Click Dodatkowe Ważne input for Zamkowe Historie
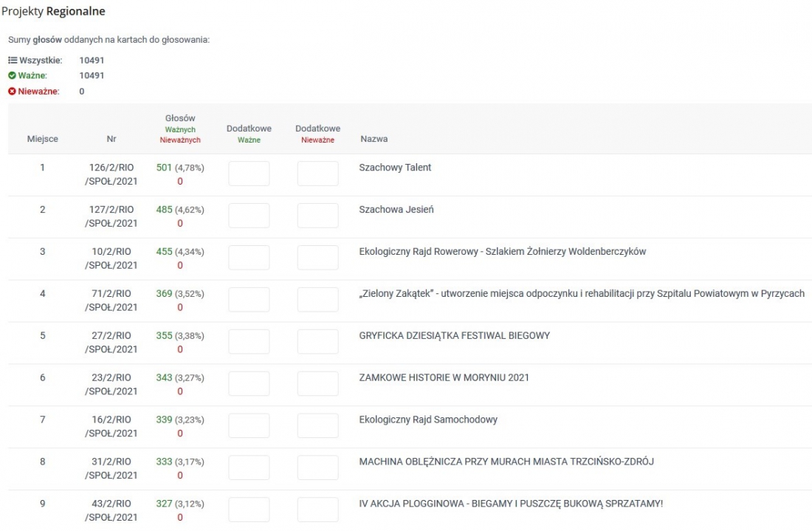Viewport: 812px width, 531px height. [x=249, y=384]
